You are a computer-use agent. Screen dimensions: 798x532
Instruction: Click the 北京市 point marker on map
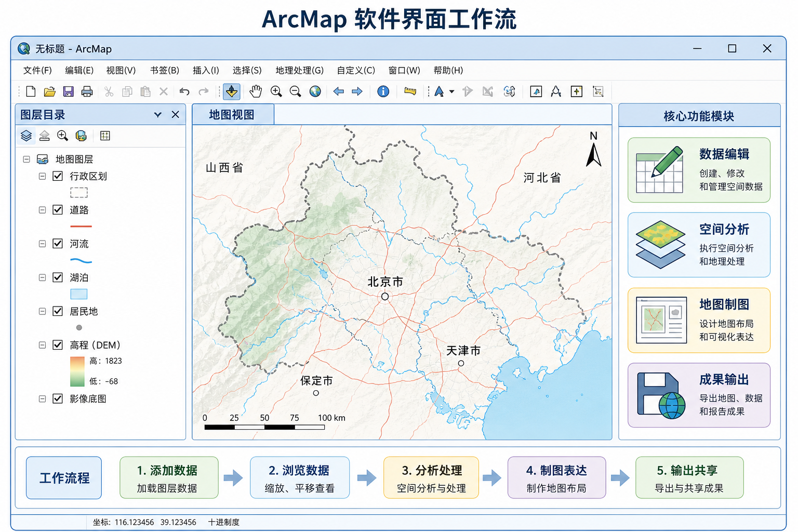tap(385, 297)
